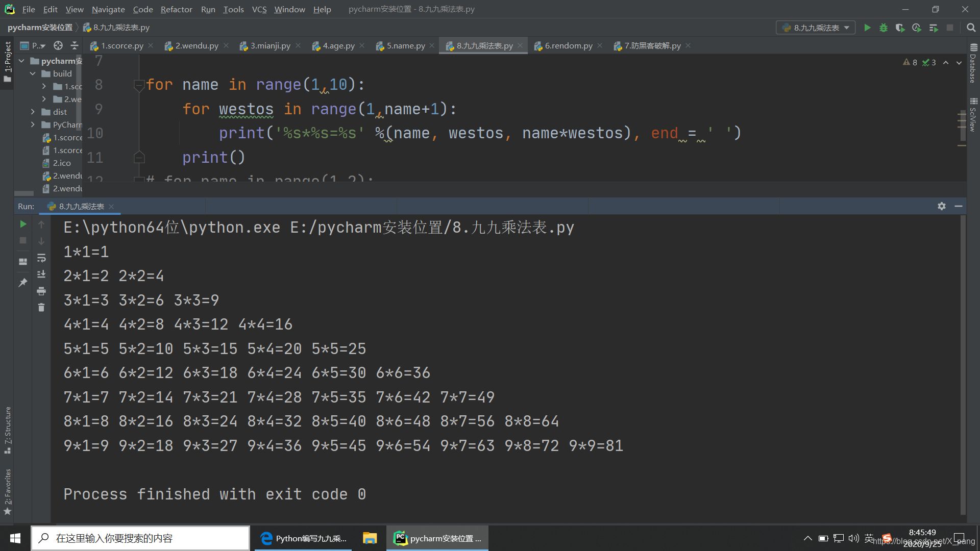The height and width of the screenshot is (551, 980).
Task: Open the VCS menu
Action: [259, 9]
